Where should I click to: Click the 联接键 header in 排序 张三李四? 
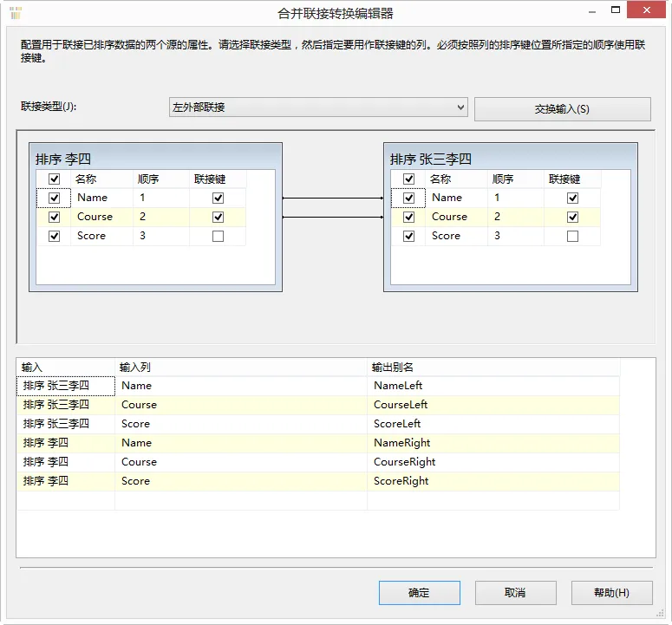pos(572,179)
